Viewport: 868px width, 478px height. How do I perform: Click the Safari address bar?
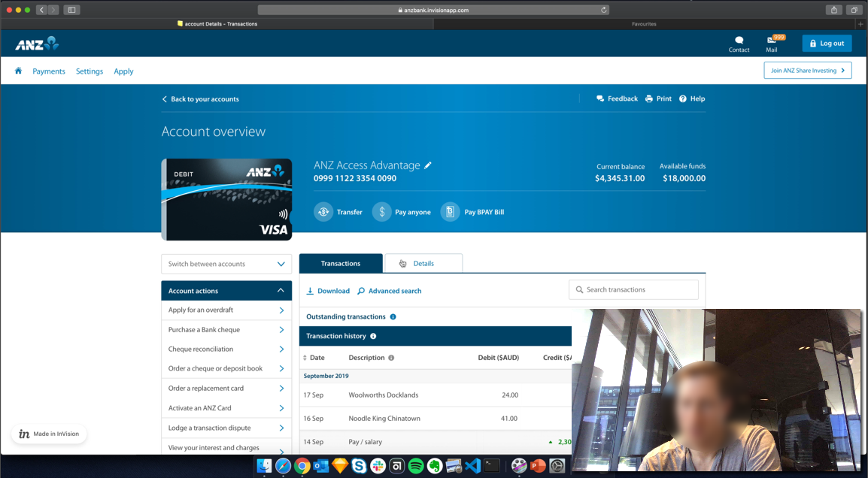point(433,10)
